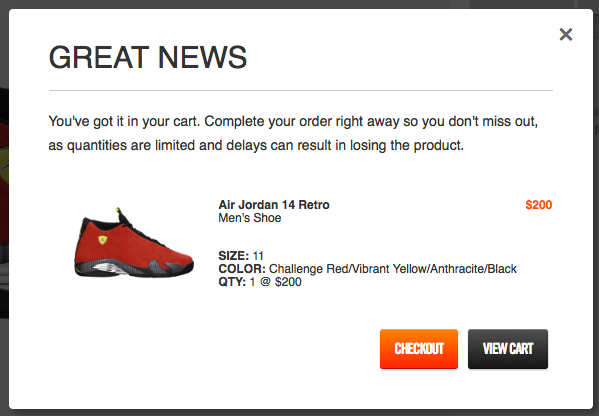Viewport: 599px width, 416px height.
Task: Select the Air Jordan 14 Retro product name
Action: [274, 205]
